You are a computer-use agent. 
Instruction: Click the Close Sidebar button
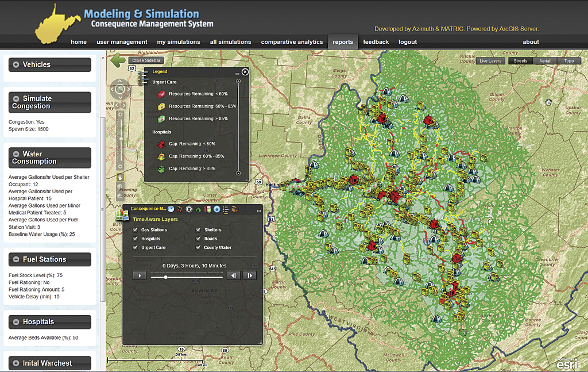(x=146, y=60)
